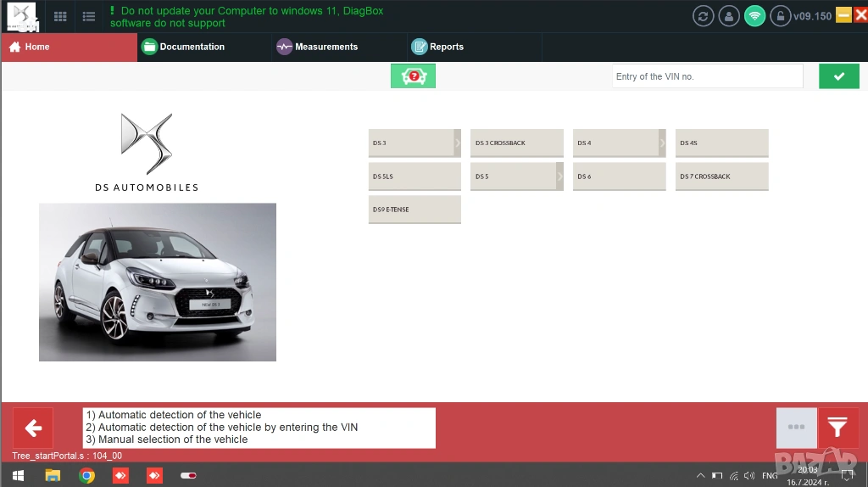This screenshot has height=487, width=868.
Task: Click the three-dots more options button
Action: pos(796,428)
